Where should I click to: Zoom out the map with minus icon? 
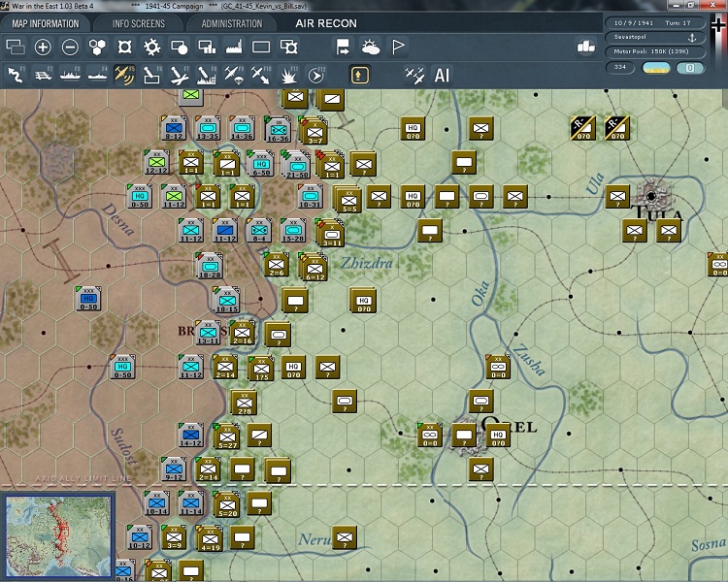[70, 47]
